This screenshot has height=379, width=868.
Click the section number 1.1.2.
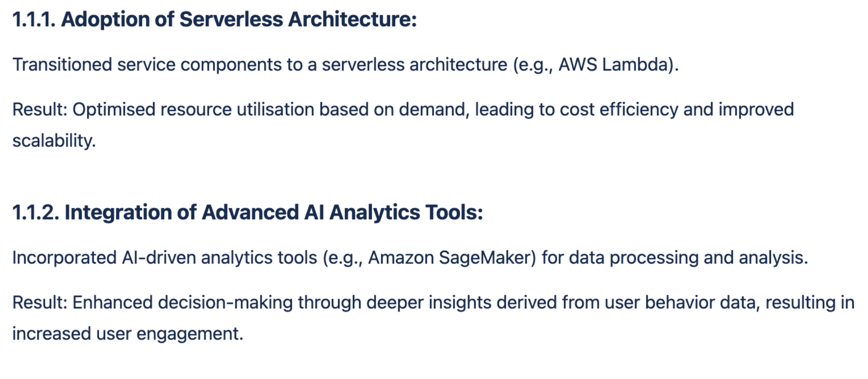point(36,212)
